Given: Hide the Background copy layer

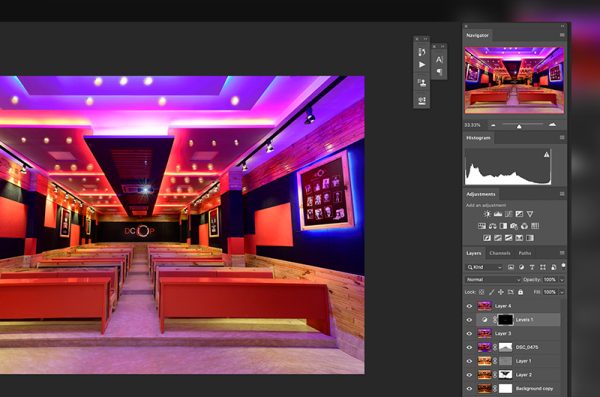Looking at the screenshot, I should (470, 389).
